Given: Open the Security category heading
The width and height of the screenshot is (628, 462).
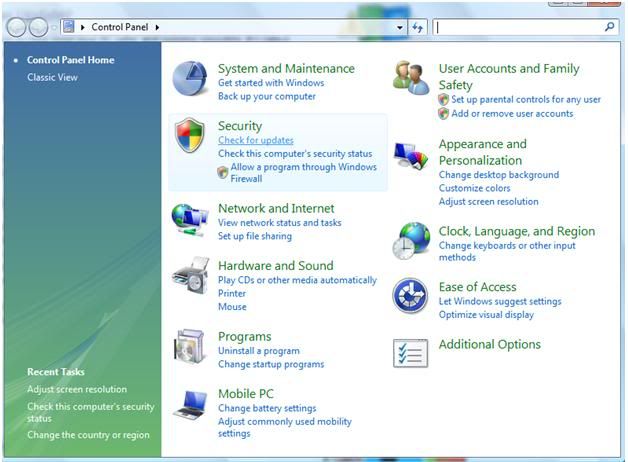Looking at the screenshot, I should point(240,126).
